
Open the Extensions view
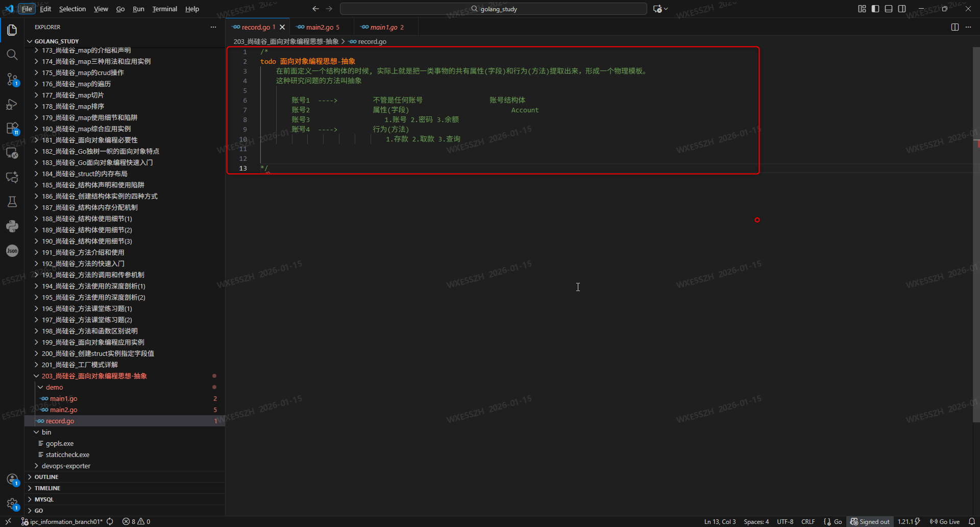click(x=12, y=128)
